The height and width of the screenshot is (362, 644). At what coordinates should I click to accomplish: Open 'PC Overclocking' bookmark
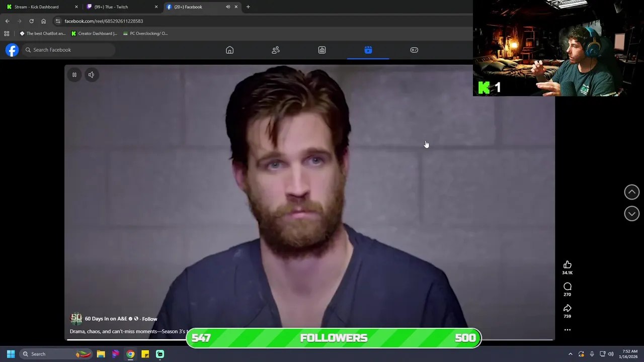(x=145, y=34)
